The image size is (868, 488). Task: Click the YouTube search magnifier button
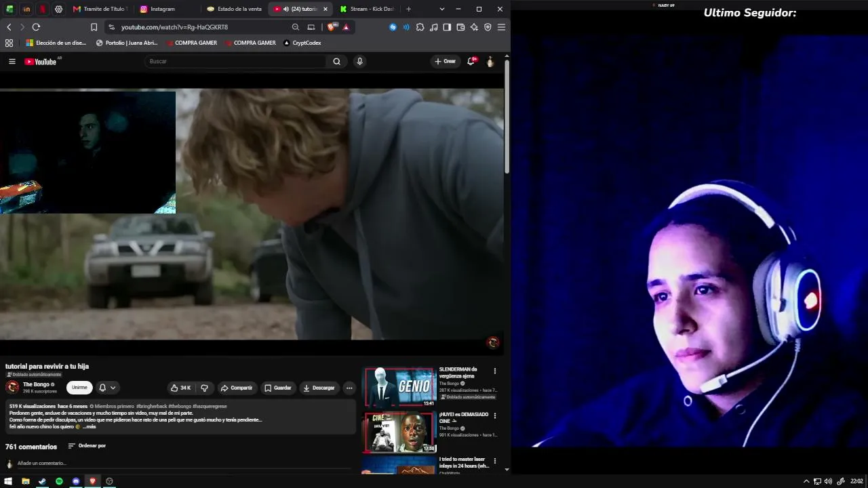336,62
